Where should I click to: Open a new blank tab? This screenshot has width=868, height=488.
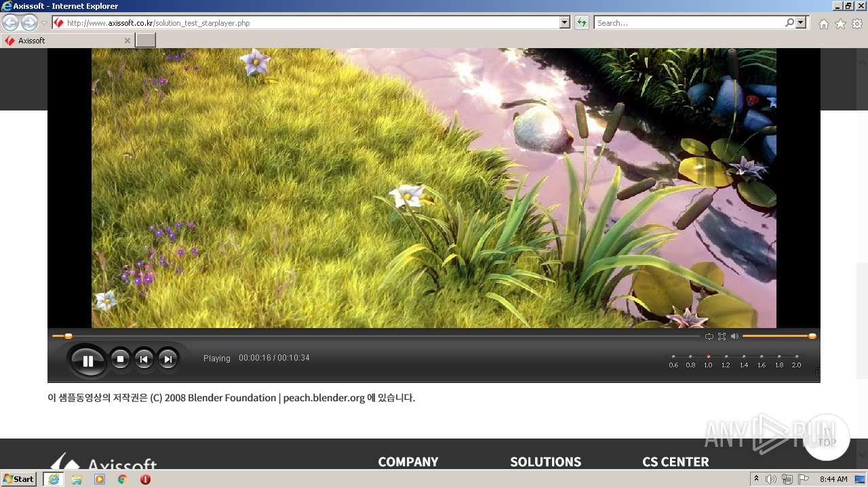click(x=145, y=41)
